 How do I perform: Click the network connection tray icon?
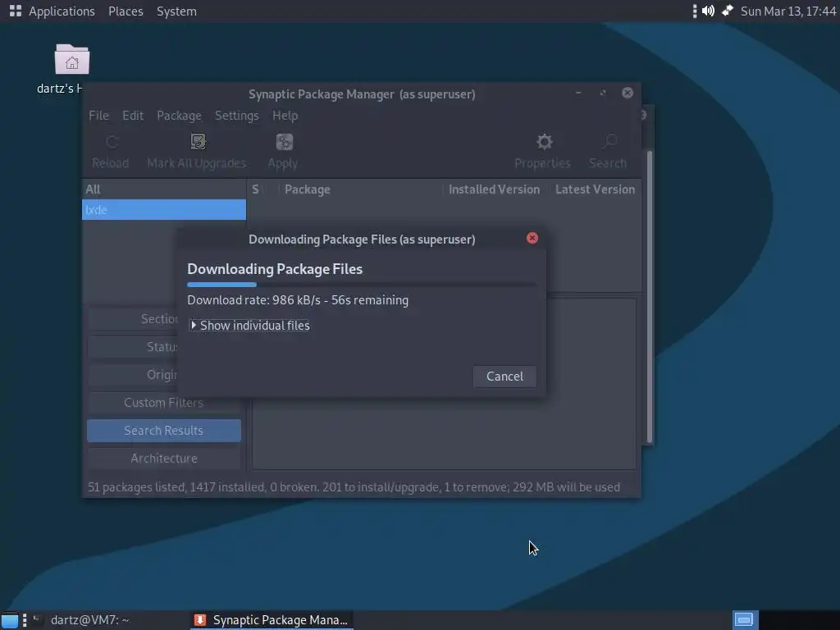[x=727, y=11]
